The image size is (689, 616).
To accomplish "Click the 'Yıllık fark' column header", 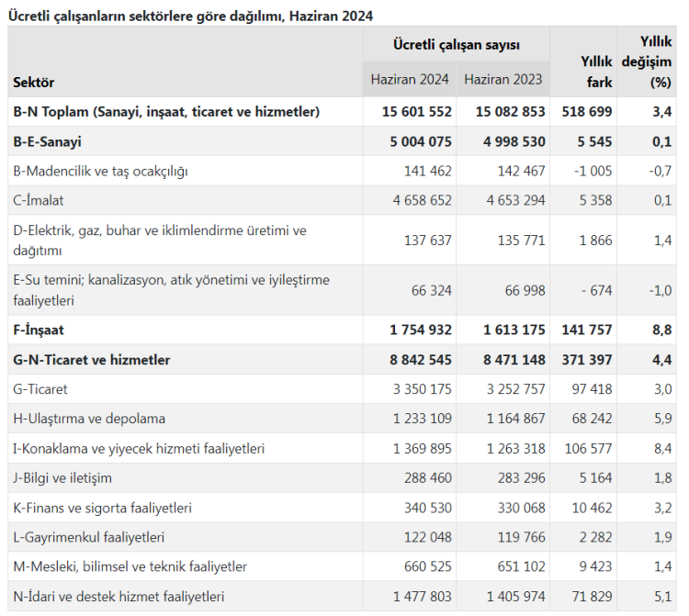I will click(x=595, y=72).
